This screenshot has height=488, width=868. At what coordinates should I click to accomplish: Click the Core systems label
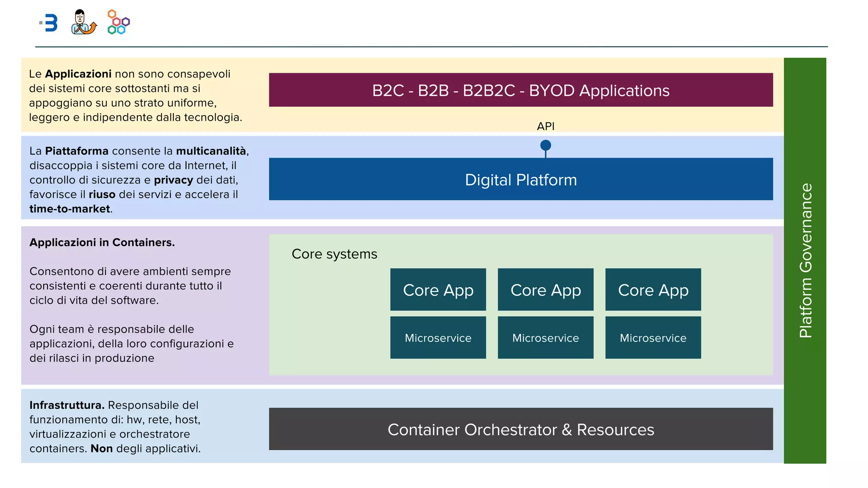pyautogui.click(x=334, y=254)
